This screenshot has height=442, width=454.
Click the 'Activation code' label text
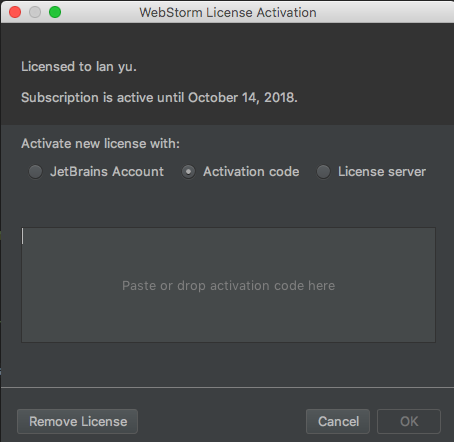click(251, 172)
